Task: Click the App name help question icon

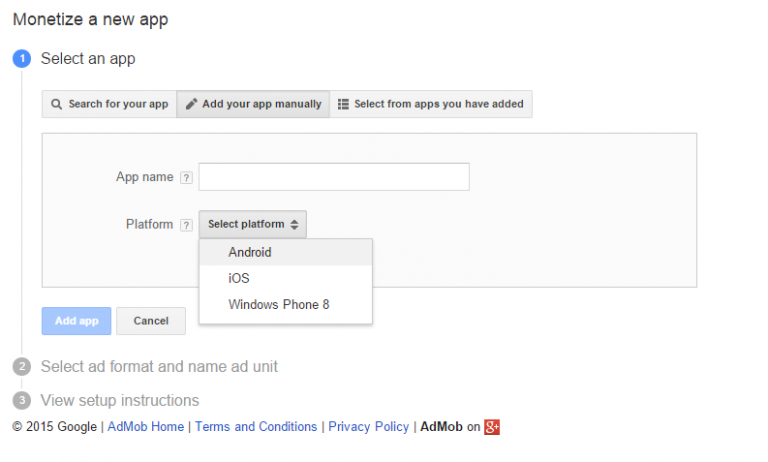Action: [x=186, y=178]
